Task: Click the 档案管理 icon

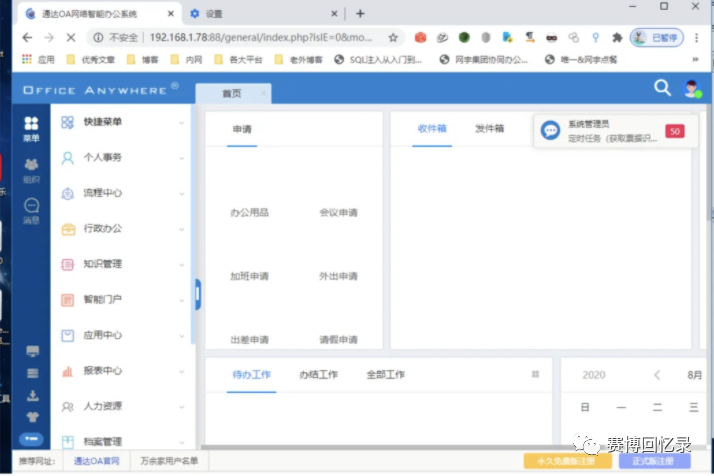Action: click(x=67, y=442)
